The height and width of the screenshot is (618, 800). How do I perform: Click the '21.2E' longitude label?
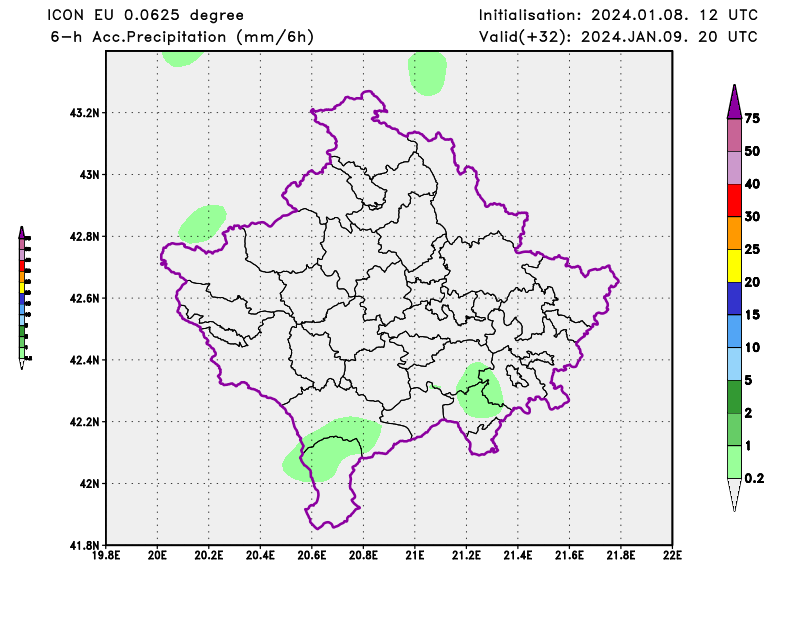pyautogui.click(x=466, y=555)
